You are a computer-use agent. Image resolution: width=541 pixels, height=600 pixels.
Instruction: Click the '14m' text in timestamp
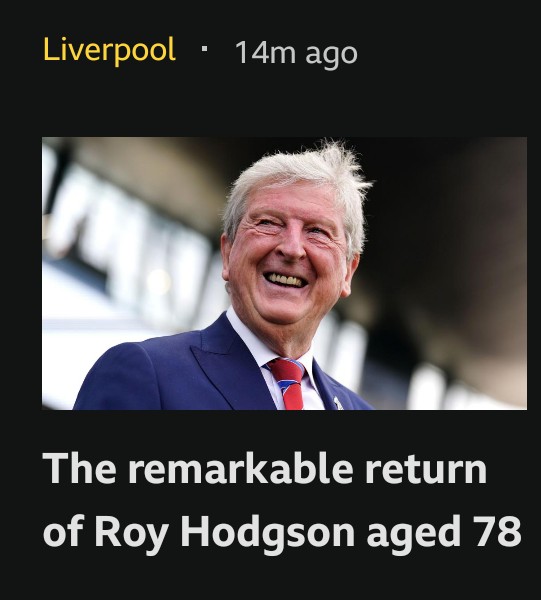tap(266, 52)
